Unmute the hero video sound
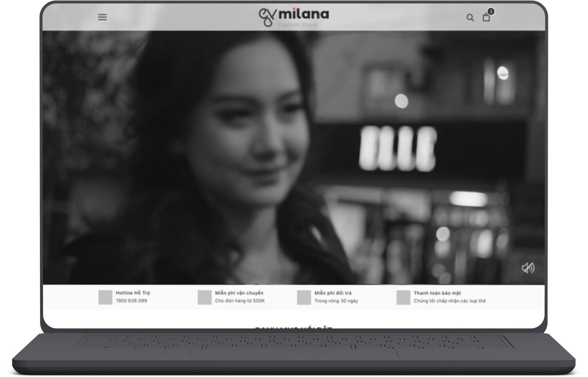 528,268
